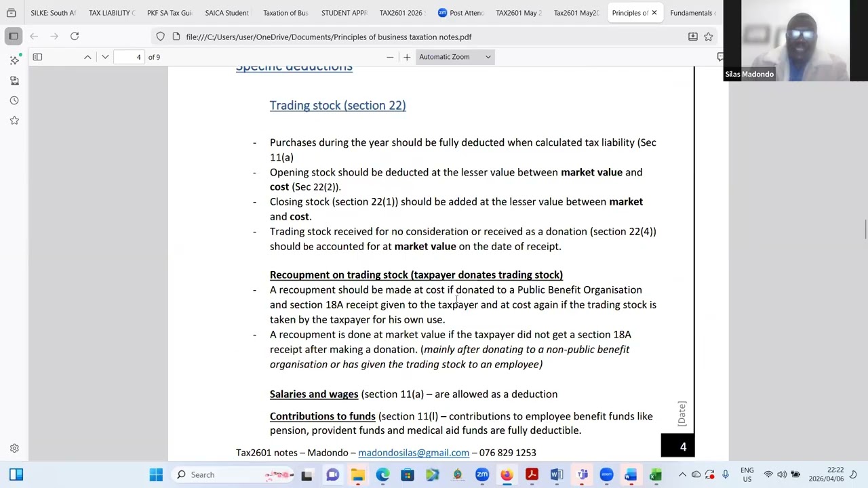868x488 pixels.
Task: Open the AI sparkle sidebar tool
Action: tap(14, 60)
